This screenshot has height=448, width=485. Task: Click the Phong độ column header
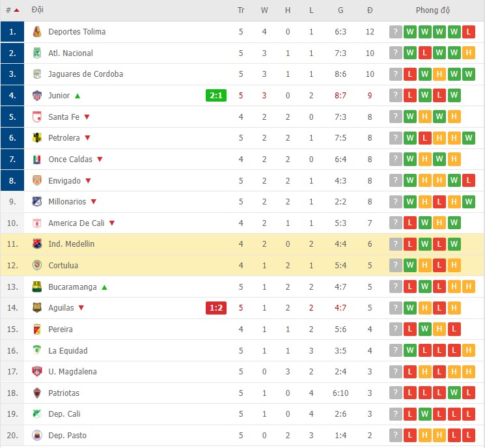coord(432,10)
